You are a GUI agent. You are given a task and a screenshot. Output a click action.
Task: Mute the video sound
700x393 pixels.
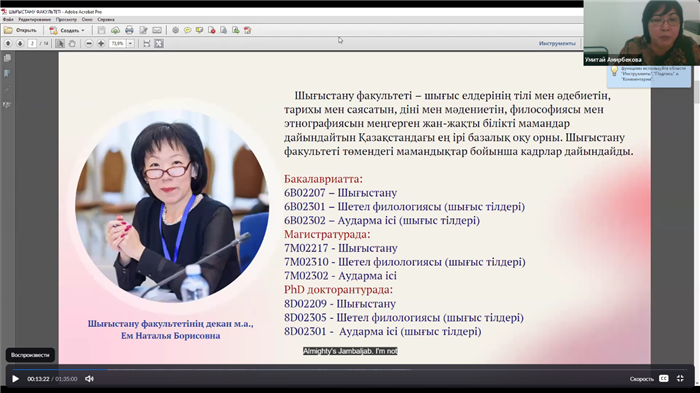tap(89, 379)
